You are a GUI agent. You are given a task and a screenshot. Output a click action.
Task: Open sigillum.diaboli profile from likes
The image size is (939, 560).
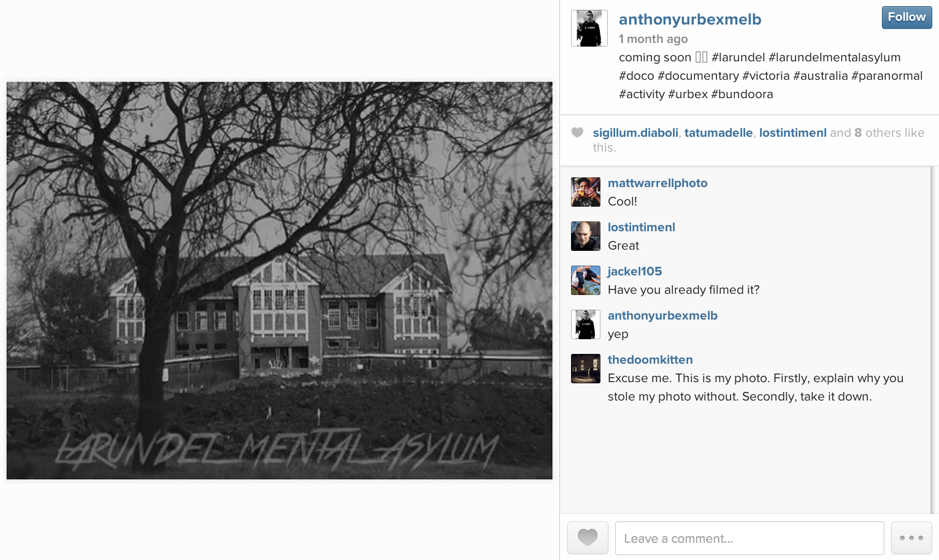635,132
